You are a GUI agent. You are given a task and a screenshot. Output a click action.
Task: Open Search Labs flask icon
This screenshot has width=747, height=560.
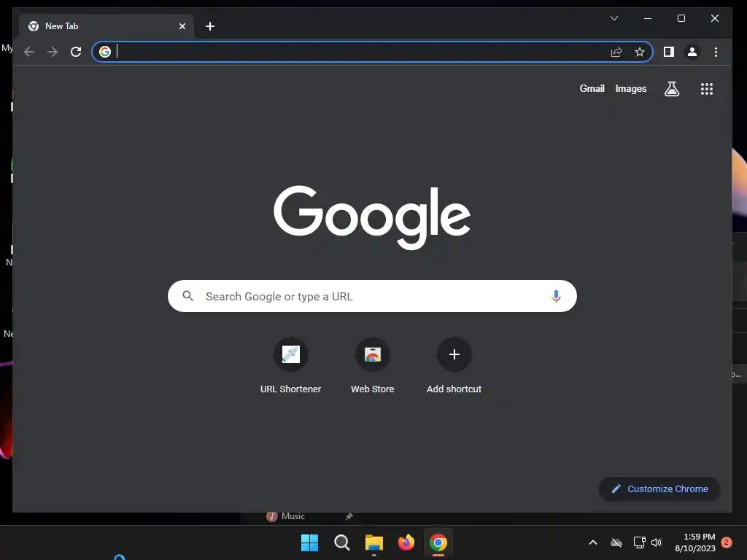pyautogui.click(x=672, y=88)
